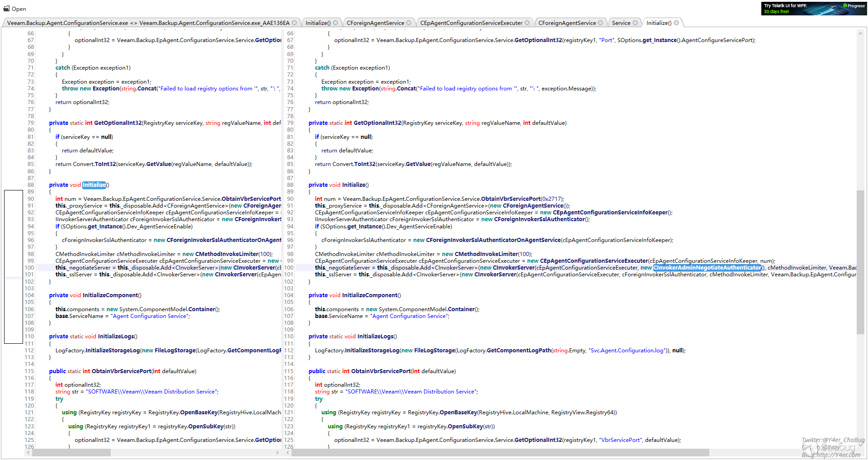Close the CEpAgentConfigurationServiceExecuter tab
Viewport: 868px width, 460px height.
(x=527, y=23)
